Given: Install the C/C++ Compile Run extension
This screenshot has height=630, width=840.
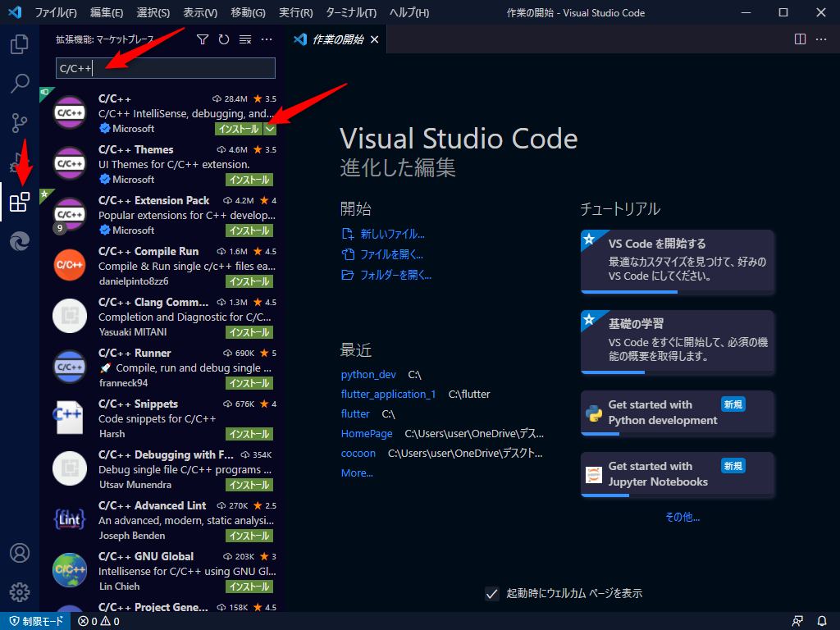Looking at the screenshot, I should click(249, 281).
